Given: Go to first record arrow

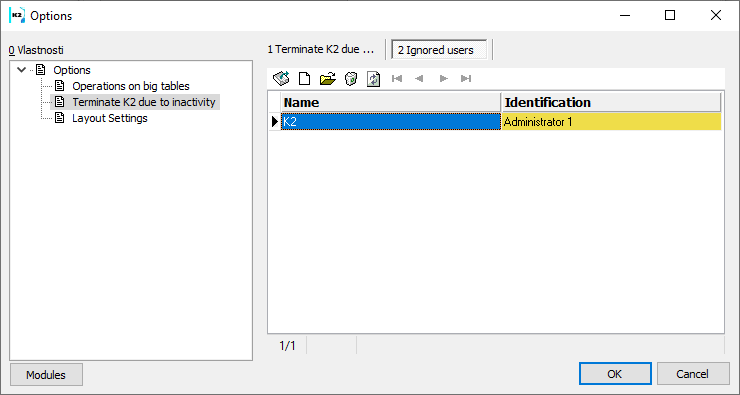Looking at the screenshot, I should pos(397,78).
